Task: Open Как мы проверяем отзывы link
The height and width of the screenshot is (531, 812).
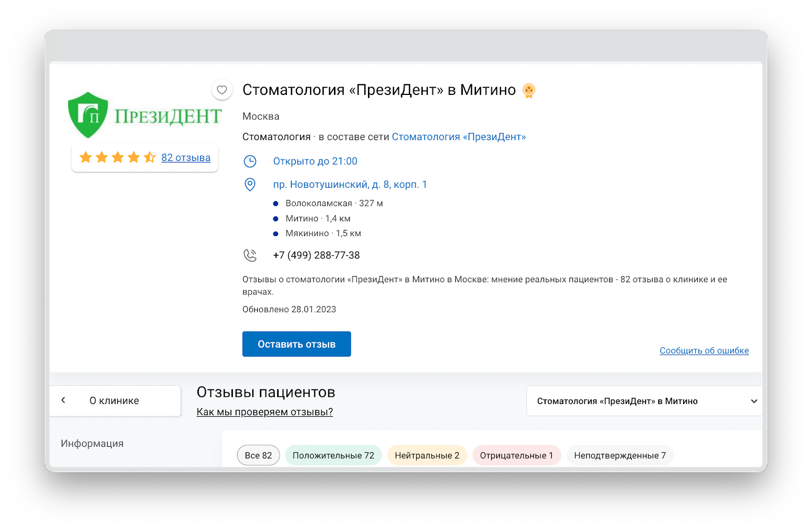Action: click(264, 412)
